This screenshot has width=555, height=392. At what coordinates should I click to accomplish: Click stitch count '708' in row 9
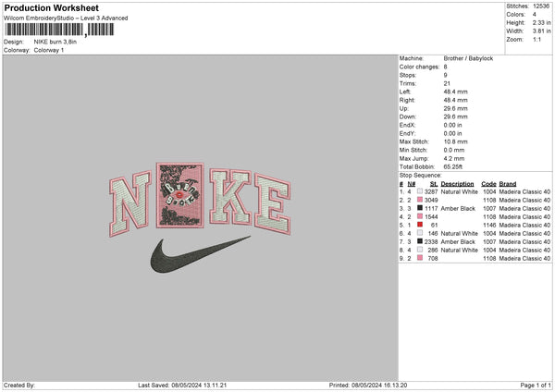pos(433,259)
